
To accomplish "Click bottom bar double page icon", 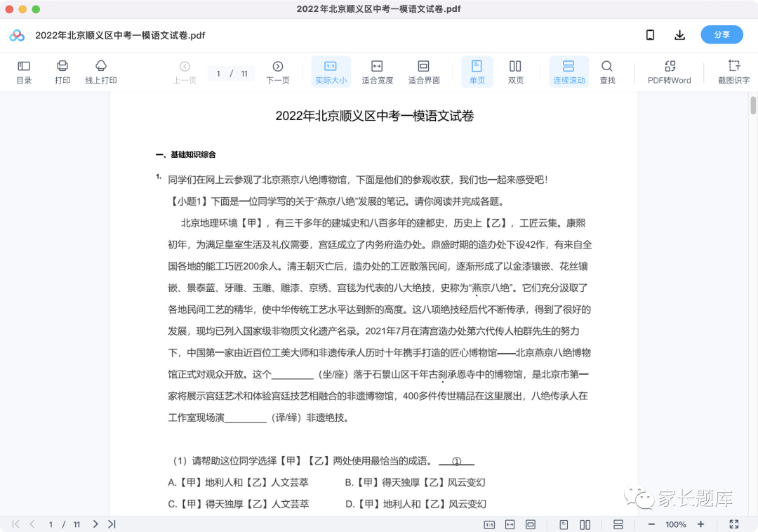I will 585,525.
